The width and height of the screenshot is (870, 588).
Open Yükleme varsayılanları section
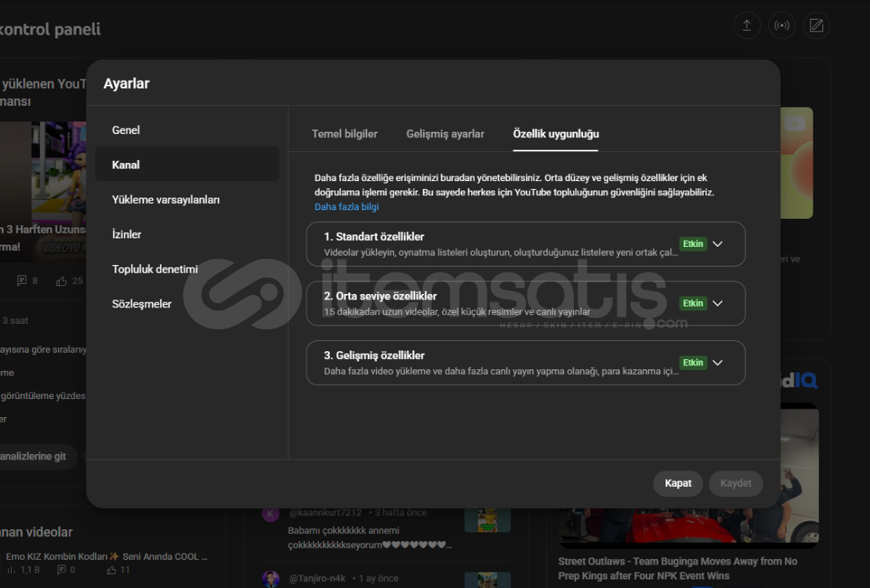[x=165, y=200]
